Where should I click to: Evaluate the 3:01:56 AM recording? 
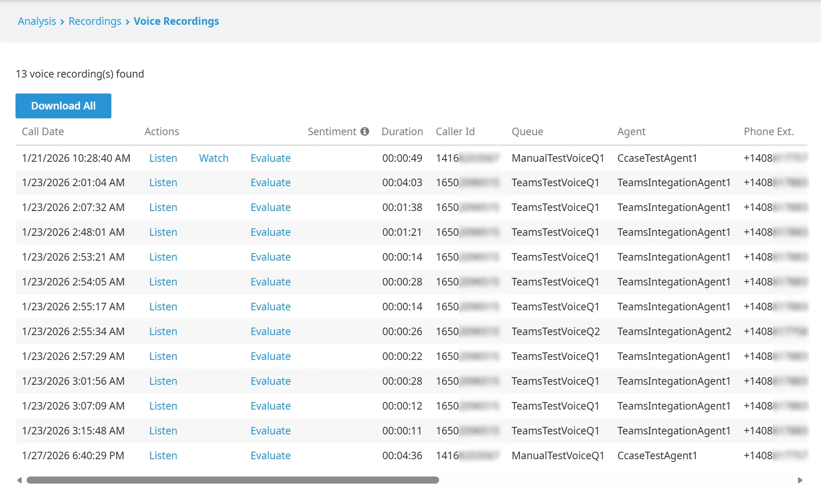pos(271,381)
